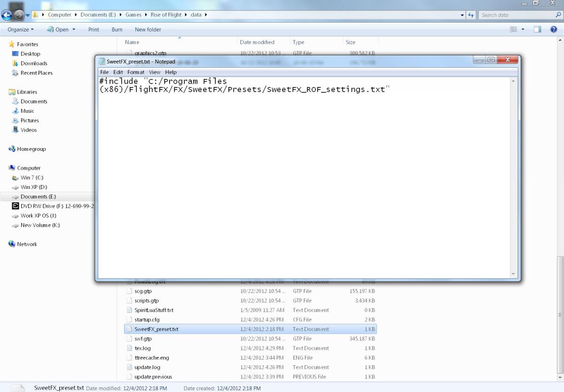Open the Notepad Help menu
The width and height of the screenshot is (564, 392).
[171, 72]
